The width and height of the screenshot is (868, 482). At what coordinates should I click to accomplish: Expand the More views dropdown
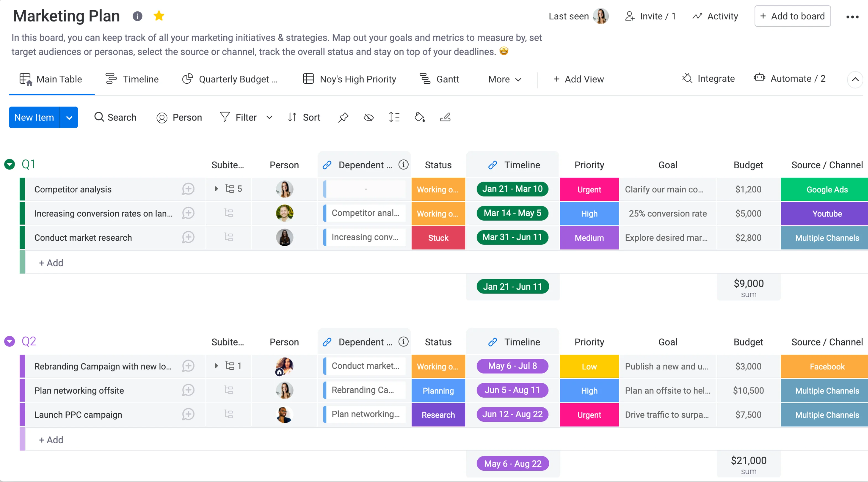[504, 79]
